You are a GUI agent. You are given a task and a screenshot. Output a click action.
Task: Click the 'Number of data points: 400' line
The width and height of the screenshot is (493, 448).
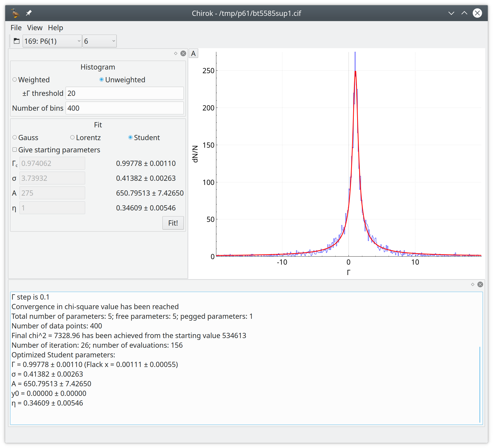coord(57,326)
